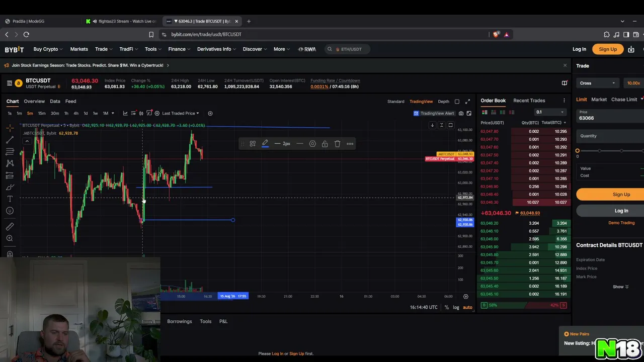Open the forecasting and measurement tools

pos(10,175)
